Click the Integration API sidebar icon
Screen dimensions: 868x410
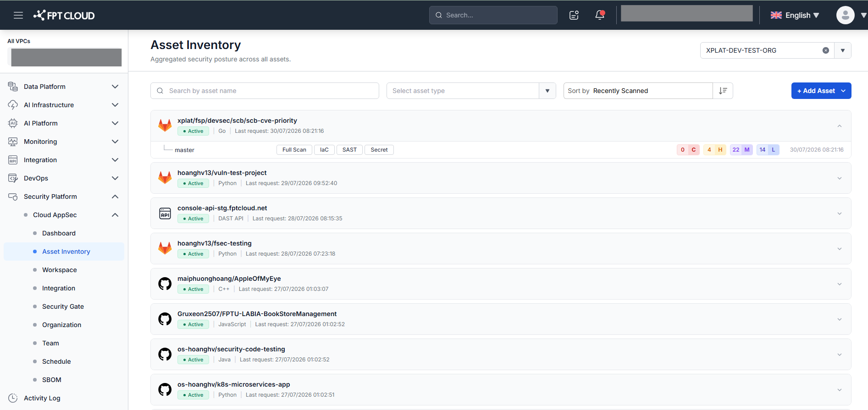[13, 160]
